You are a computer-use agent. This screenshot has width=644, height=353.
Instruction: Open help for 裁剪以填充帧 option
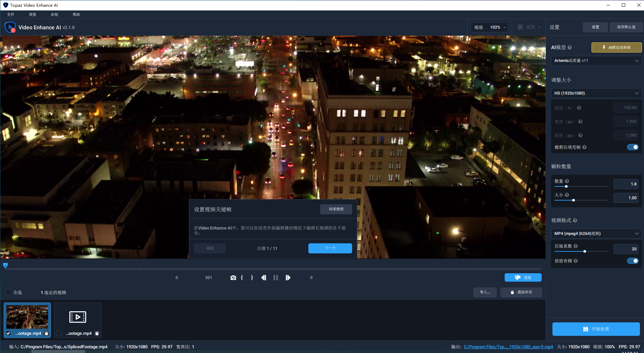[584, 147]
